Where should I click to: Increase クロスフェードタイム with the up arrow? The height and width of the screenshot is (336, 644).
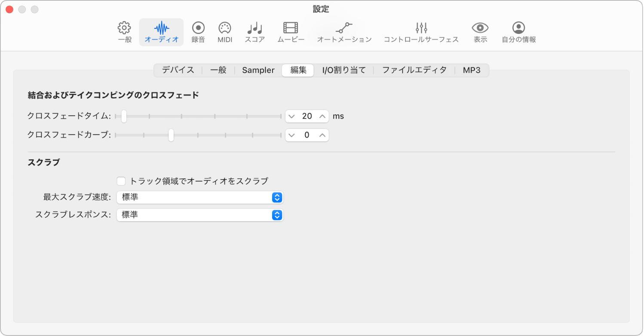321,116
